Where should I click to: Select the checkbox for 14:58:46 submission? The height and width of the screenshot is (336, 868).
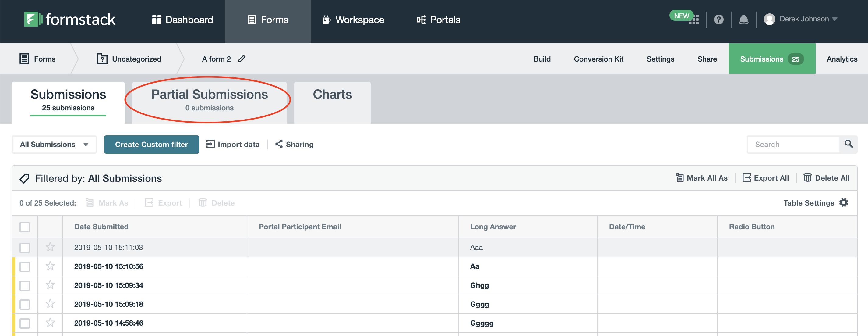coord(25,323)
